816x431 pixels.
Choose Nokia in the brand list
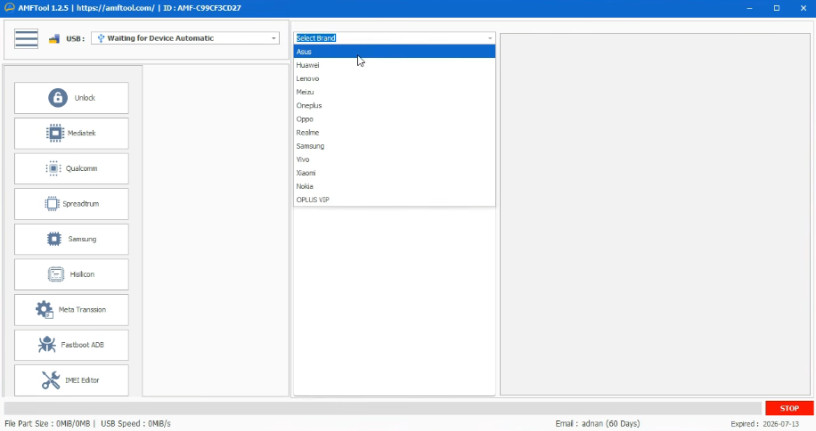click(x=394, y=186)
